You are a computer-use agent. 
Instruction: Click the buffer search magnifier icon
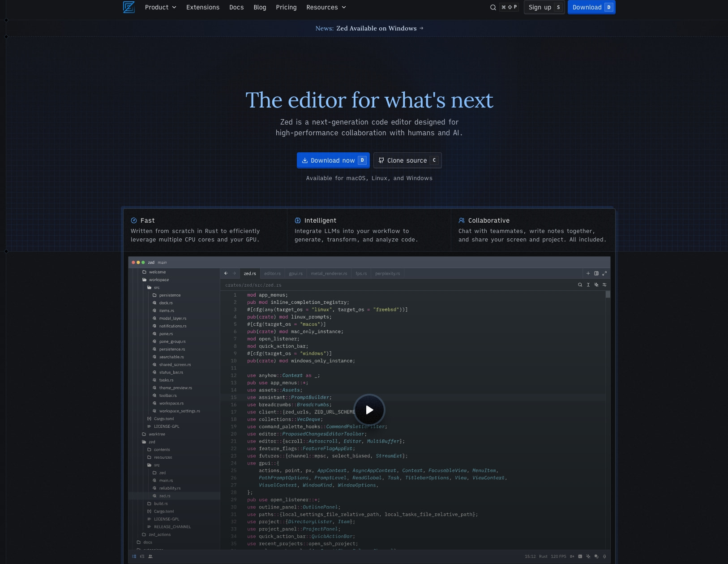click(580, 285)
